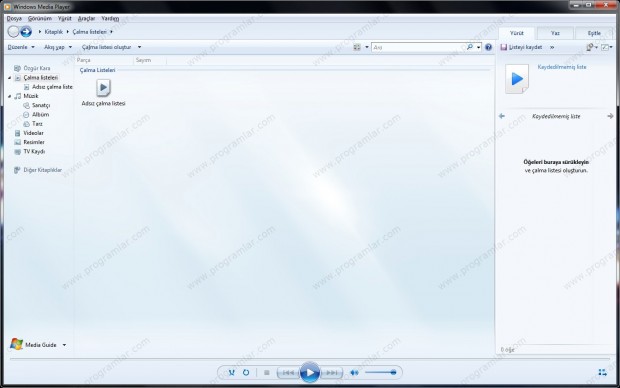Click Listeyi kaydet button
Viewport: 620px width, 388px height.
[521, 47]
